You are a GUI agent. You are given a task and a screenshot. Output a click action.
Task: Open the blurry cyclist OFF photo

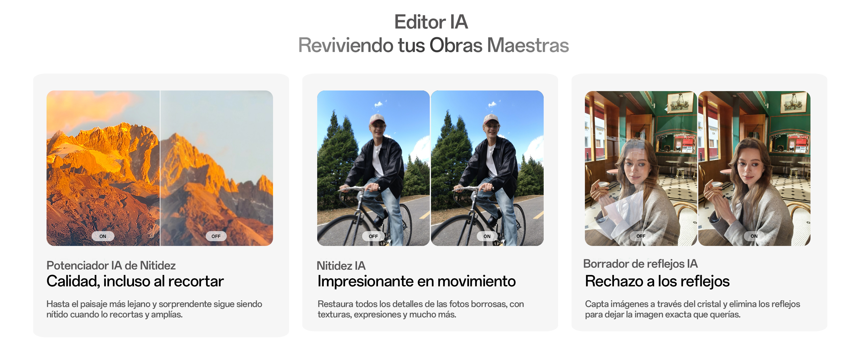[373, 168]
